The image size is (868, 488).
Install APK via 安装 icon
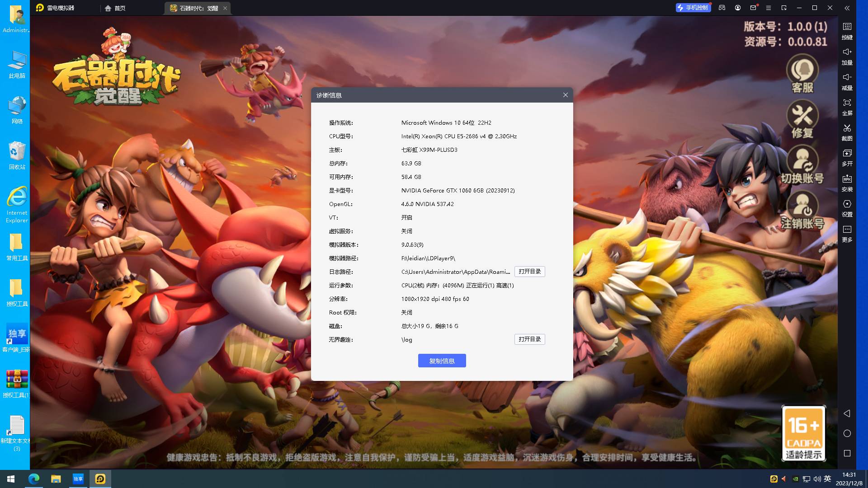847,183
